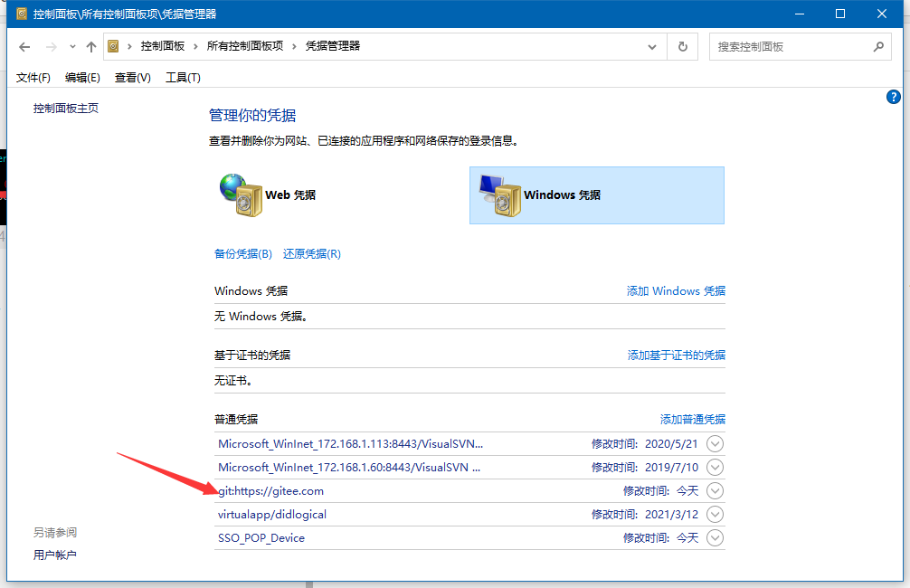Click the search magnifier icon
Viewport: 910px width, 588px height.
coord(878,46)
